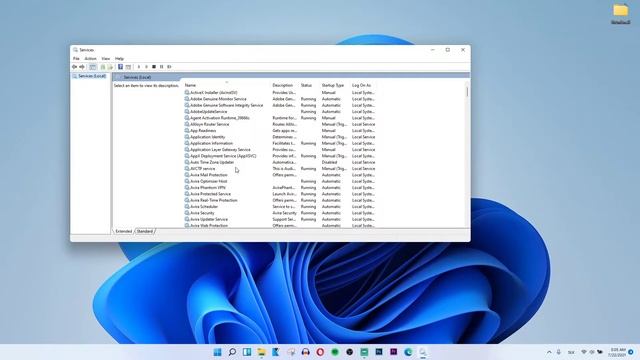Select Avira Updater Service
640x360 pixels.
coord(280,219)
